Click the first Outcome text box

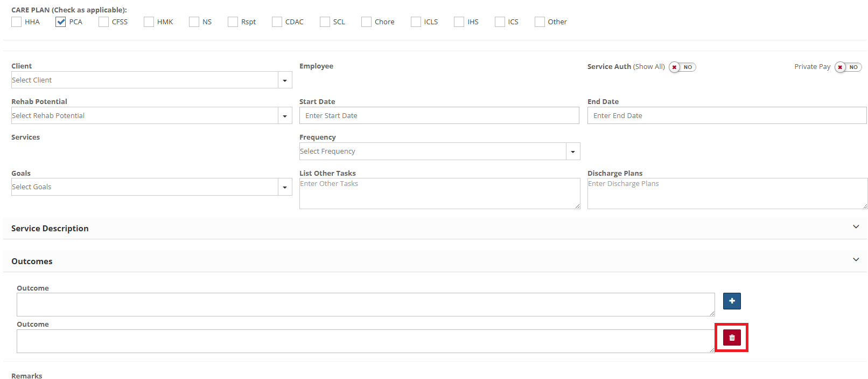point(366,305)
